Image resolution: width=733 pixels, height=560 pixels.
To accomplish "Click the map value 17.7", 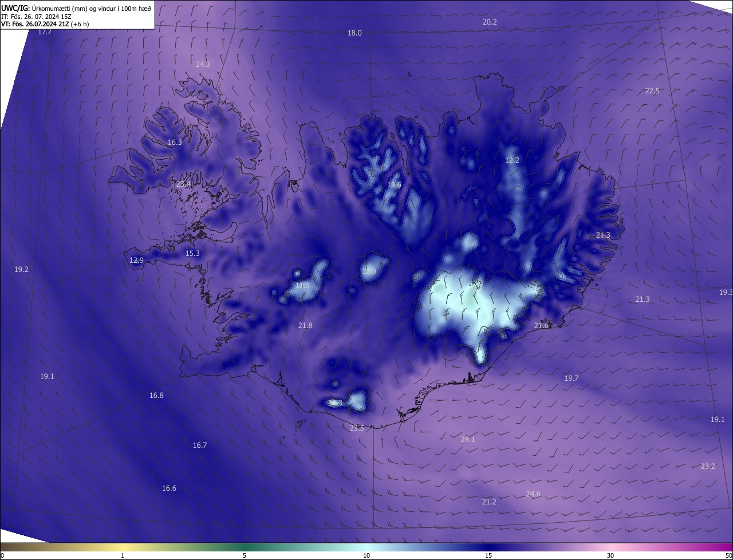I will pyautogui.click(x=44, y=33).
